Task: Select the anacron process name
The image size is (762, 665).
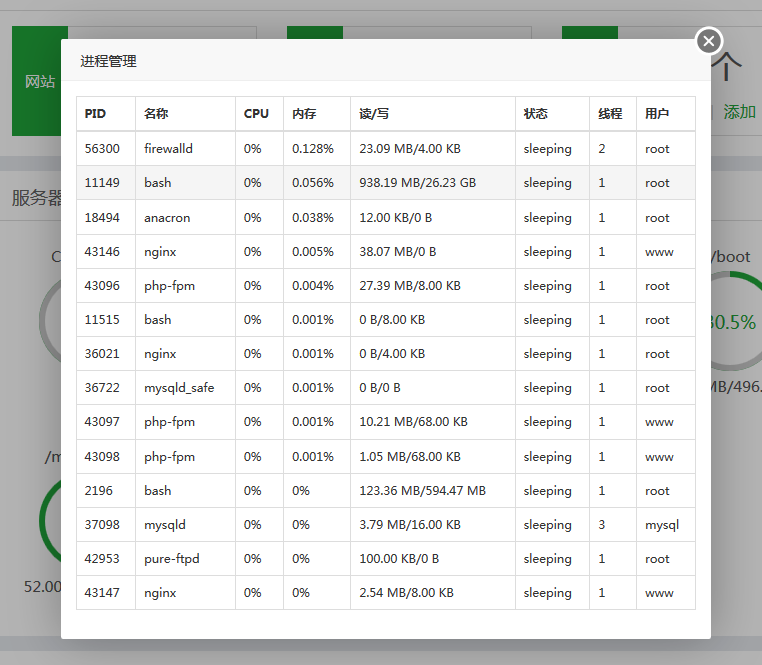Action: pyautogui.click(x=167, y=218)
